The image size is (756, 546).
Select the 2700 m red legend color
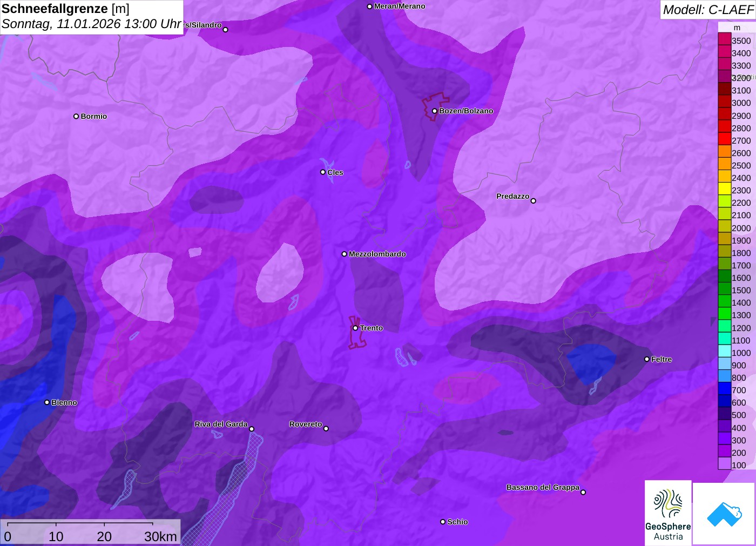click(724, 139)
